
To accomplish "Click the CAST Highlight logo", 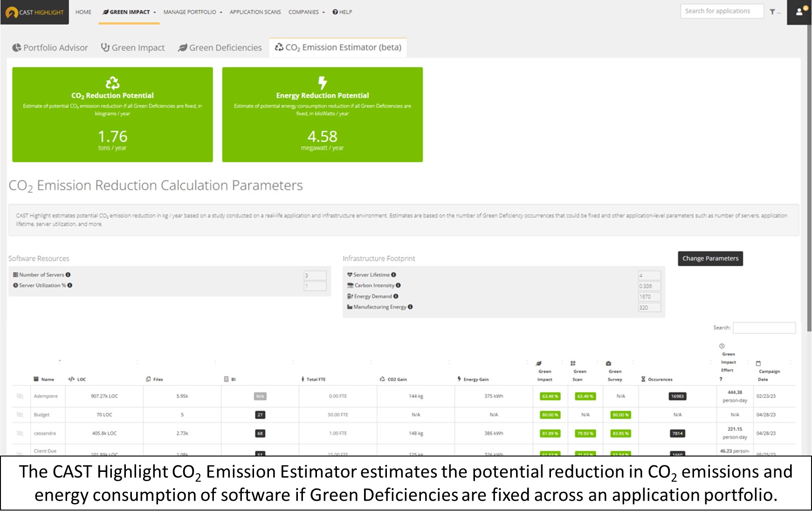I will (34, 12).
